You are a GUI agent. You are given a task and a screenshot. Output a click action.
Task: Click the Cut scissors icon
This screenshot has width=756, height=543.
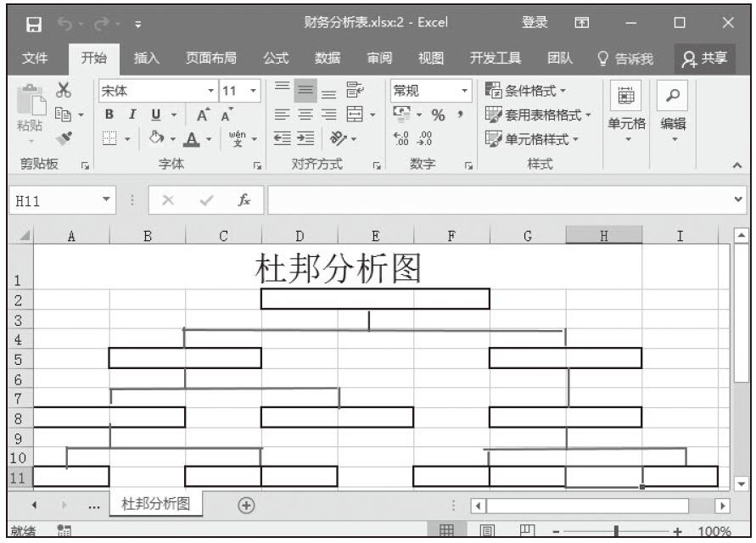62,91
